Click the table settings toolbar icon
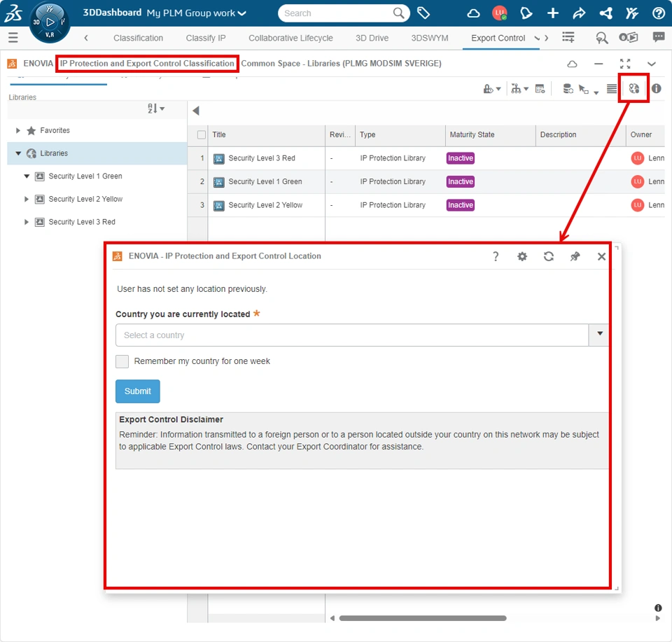Viewport: 672px width, 642px height. tap(540, 89)
